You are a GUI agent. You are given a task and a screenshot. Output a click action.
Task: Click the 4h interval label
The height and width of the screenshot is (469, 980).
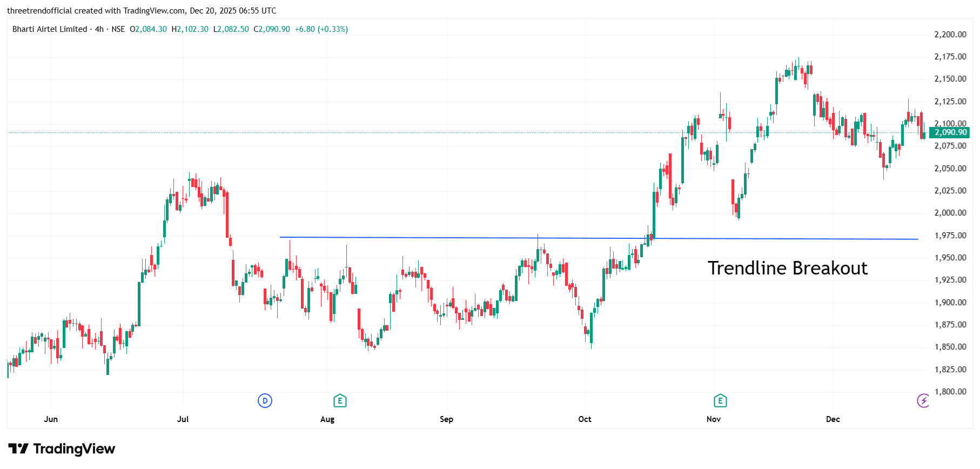tap(99, 29)
